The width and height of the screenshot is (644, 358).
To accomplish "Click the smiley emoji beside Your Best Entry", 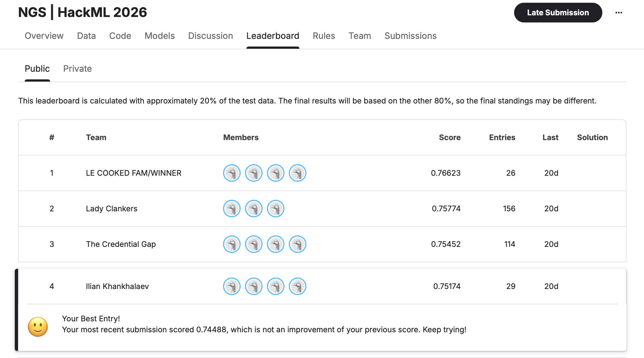I will 38,326.
